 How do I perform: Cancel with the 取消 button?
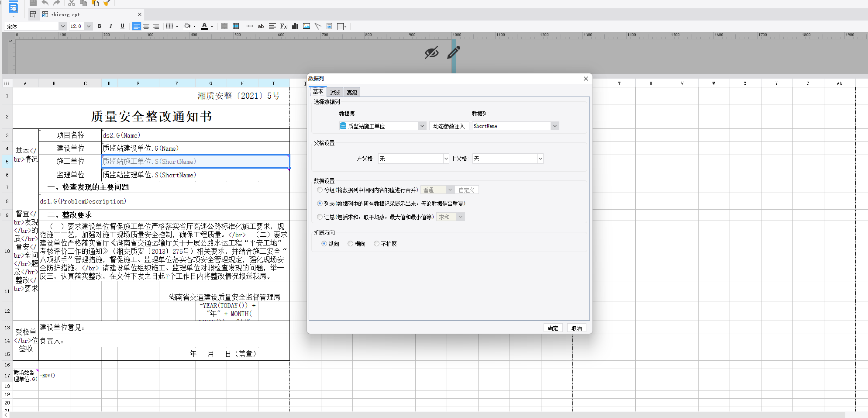(576, 328)
